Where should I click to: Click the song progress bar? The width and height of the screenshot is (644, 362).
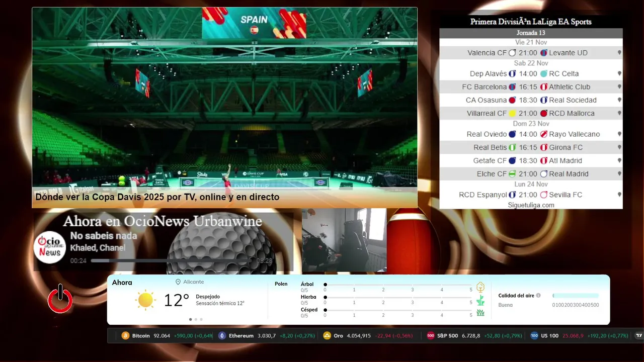coord(171,261)
